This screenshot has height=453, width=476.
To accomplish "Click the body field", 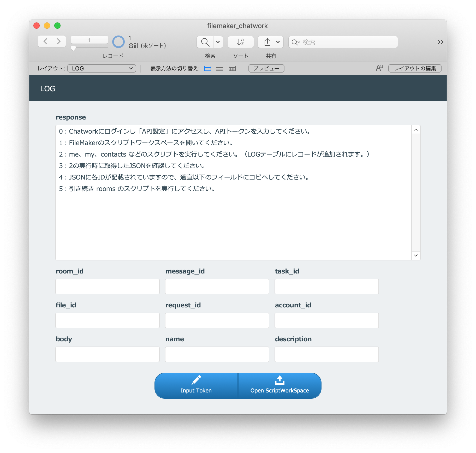I will [x=108, y=354].
